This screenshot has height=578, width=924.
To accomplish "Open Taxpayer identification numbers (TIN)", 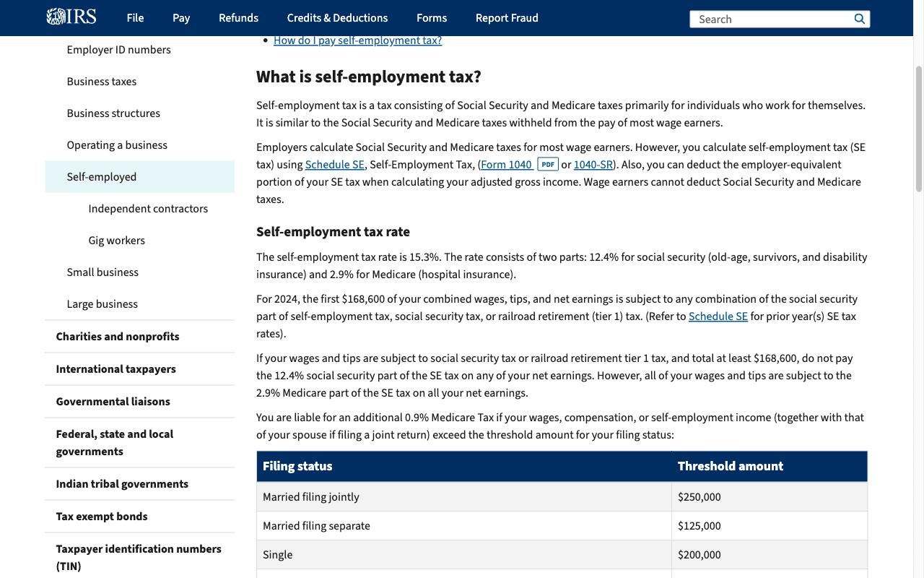I will (139, 558).
